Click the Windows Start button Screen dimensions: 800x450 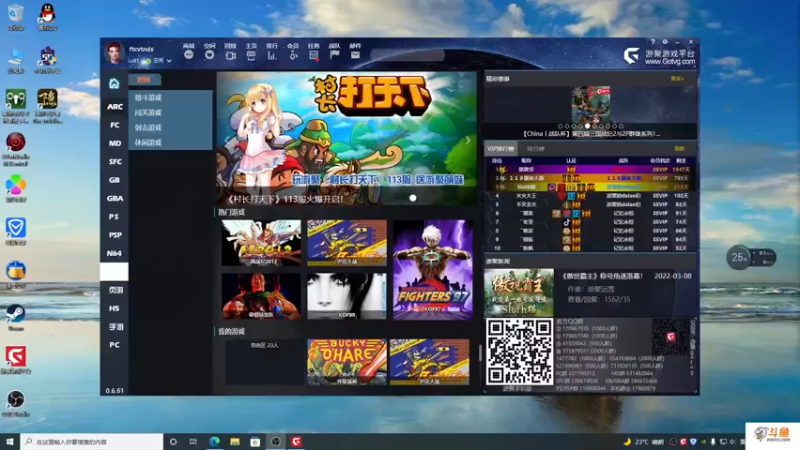click(10, 441)
